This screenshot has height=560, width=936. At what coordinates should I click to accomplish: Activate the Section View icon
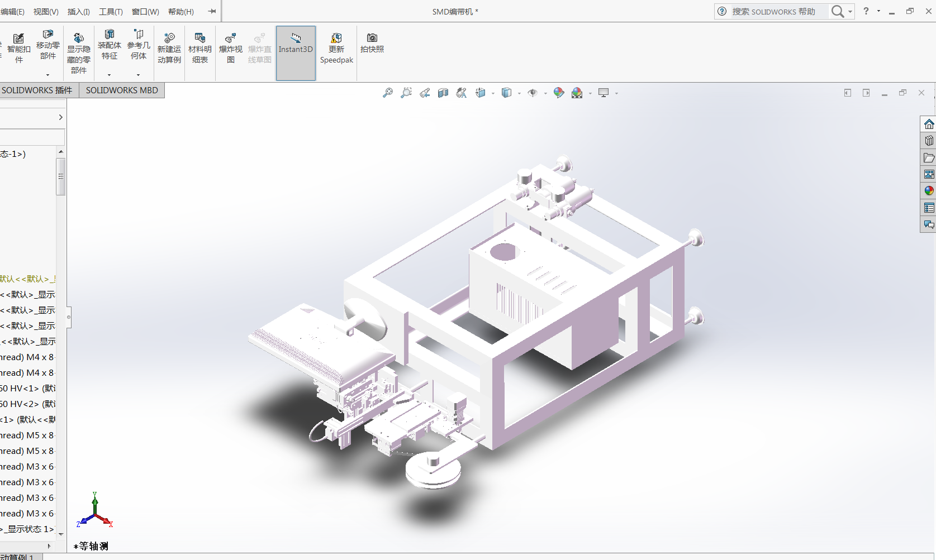[443, 93]
